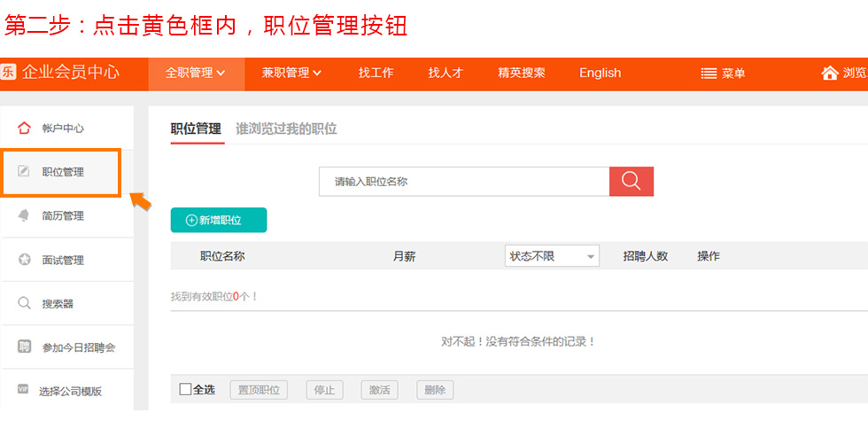Switch language via the English link
The width and height of the screenshot is (868, 444).
pos(601,73)
